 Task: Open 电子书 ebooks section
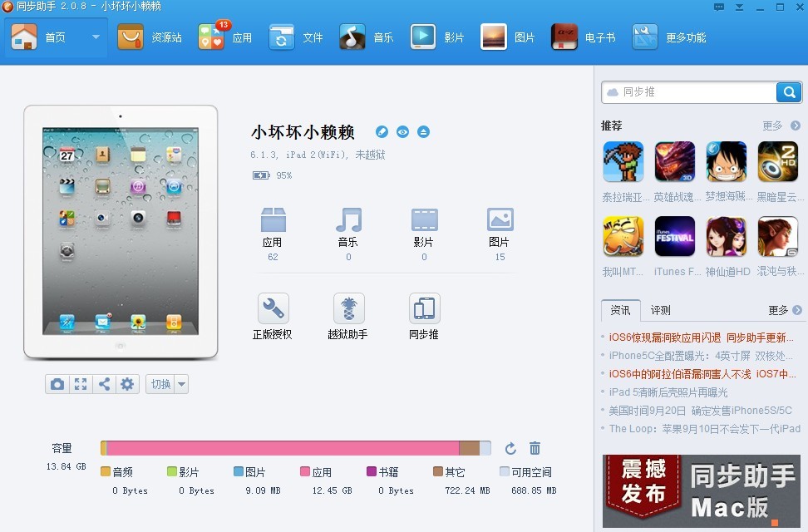click(x=583, y=37)
